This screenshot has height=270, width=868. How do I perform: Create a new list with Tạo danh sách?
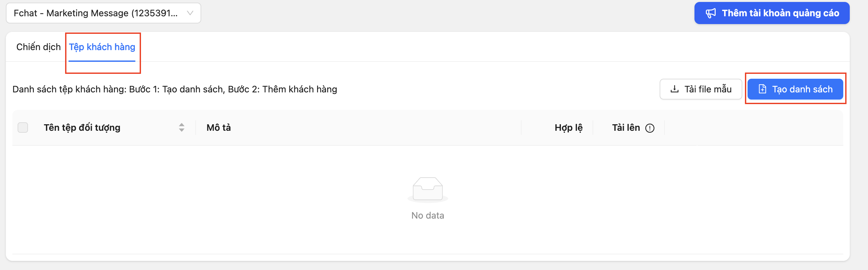(x=795, y=89)
